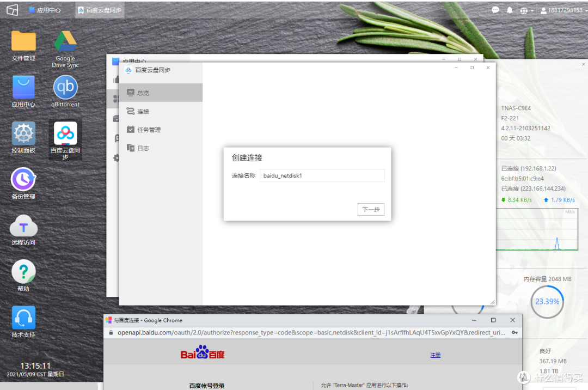Screen dimensions: 588x390
Task: Click the 内存容量 2048 MB label
Action: pyautogui.click(x=547, y=279)
